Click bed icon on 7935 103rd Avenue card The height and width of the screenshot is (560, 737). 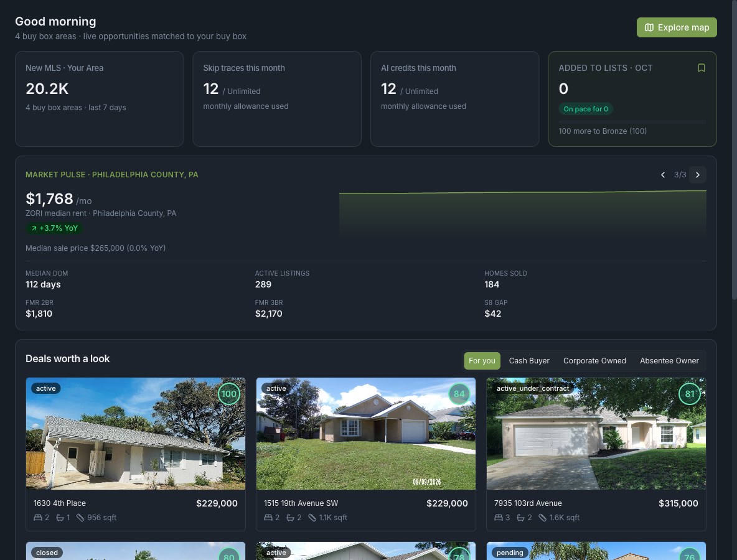pyautogui.click(x=498, y=517)
